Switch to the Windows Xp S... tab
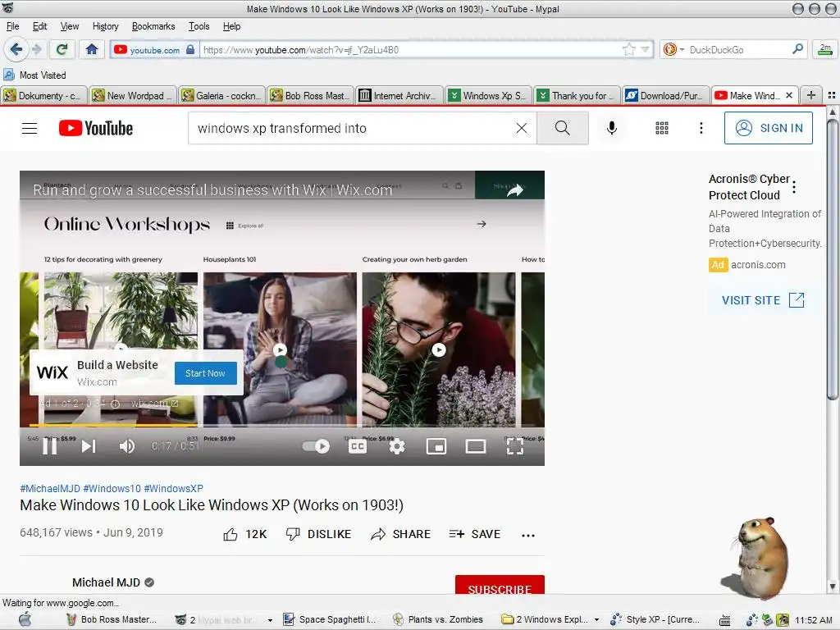Screen dimensions: 840x630 [489, 95]
